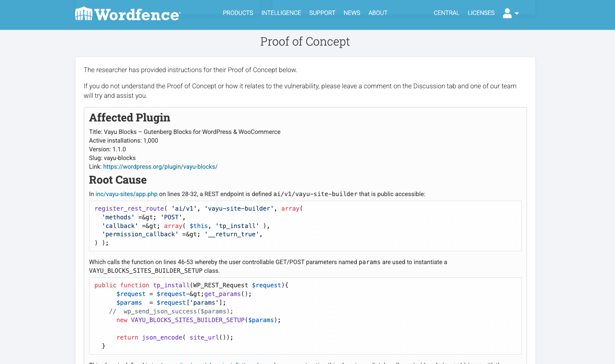Select NEWS in the navigation bar

click(351, 13)
